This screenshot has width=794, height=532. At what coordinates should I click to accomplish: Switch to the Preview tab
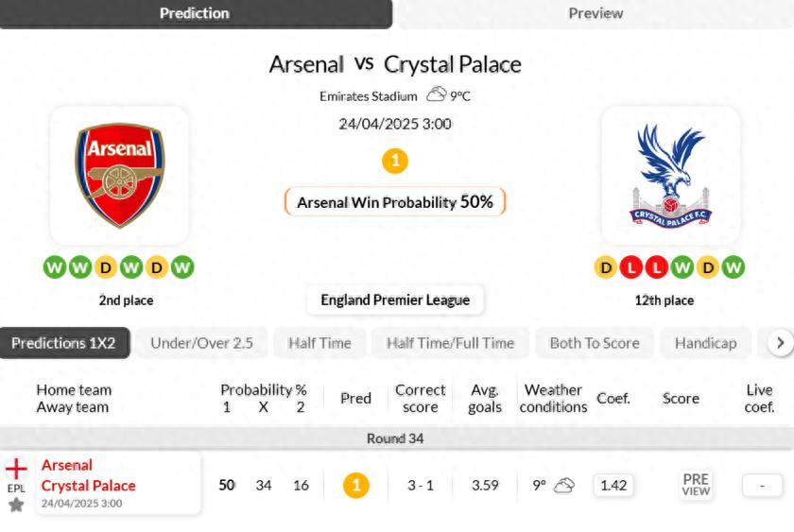coord(595,13)
